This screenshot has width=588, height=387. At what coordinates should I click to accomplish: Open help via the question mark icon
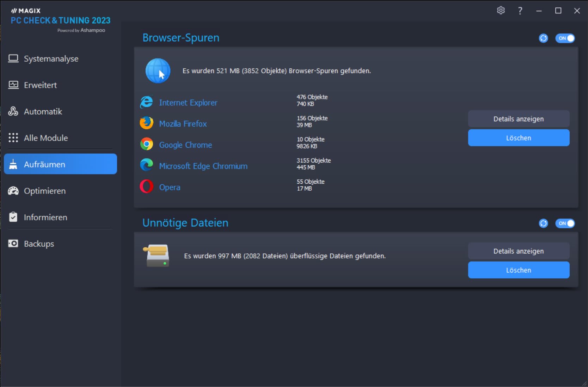click(520, 11)
